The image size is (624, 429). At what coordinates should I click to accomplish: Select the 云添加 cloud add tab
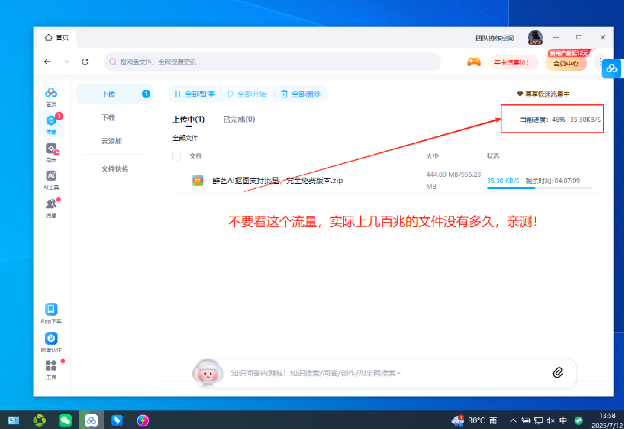click(114, 141)
